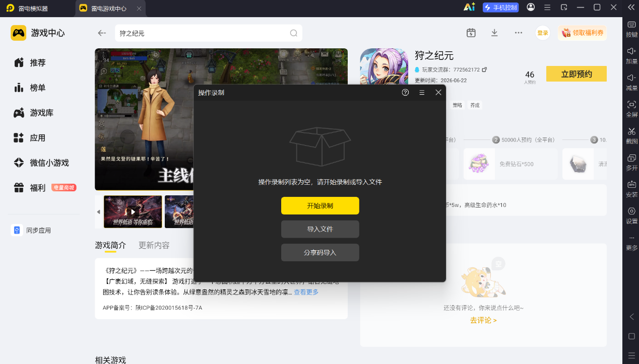Screen dimensions: 639x364
Task: Open help icon in 操作录制 dialog
Action: (405, 93)
